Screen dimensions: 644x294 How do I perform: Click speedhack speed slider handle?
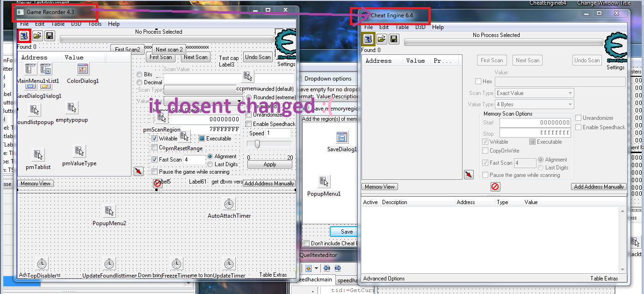tap(257, 144)
